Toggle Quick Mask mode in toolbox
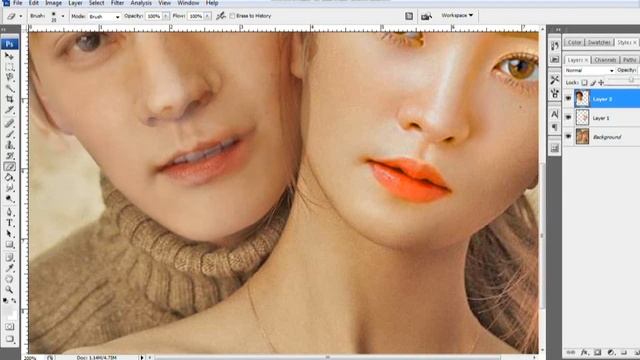640x360 pixels. tap(9, 327)
